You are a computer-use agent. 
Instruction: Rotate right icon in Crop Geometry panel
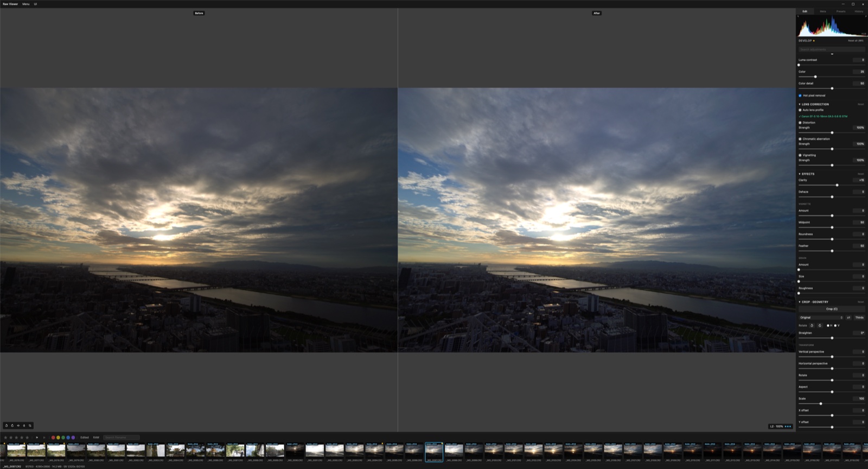point(820,326)
